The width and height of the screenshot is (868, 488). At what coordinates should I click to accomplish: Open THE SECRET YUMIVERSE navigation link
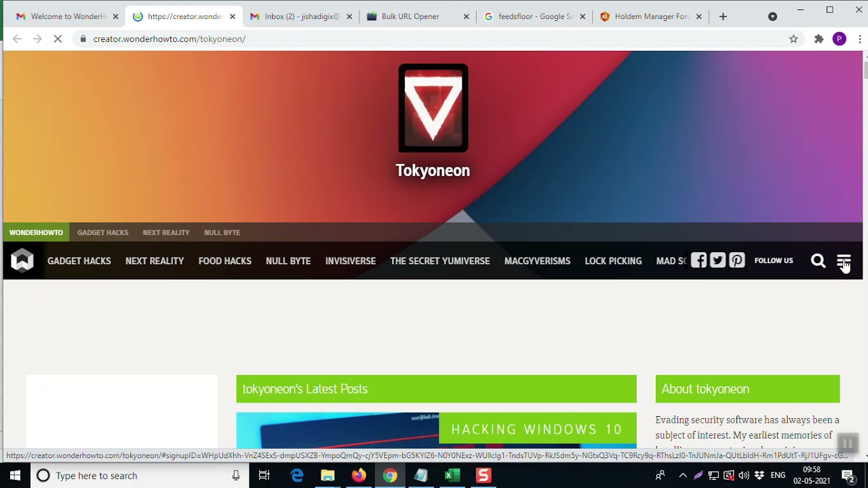pyautogui.click(x=439, y=261)
